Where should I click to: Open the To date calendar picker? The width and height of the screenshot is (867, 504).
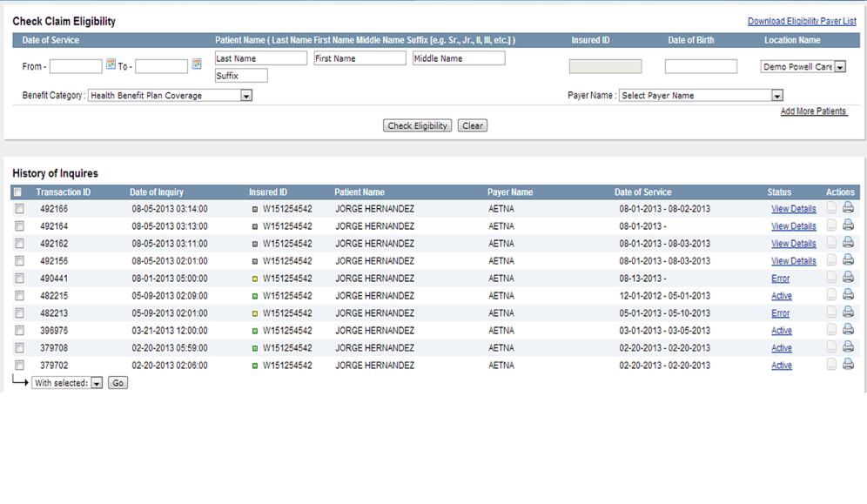(196, 64)
